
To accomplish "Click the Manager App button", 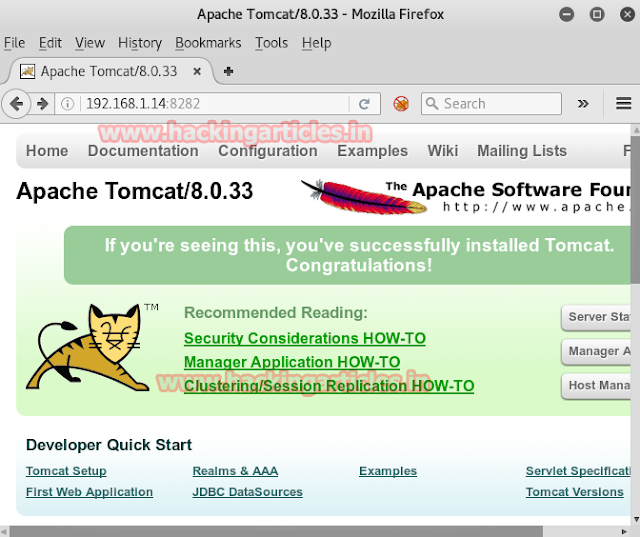I will [596, 351].
